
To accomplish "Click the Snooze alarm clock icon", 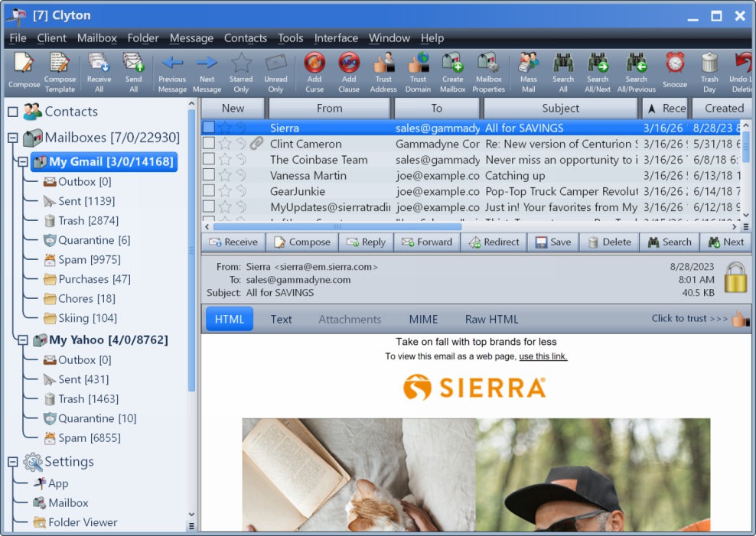I will click(675, 63).
